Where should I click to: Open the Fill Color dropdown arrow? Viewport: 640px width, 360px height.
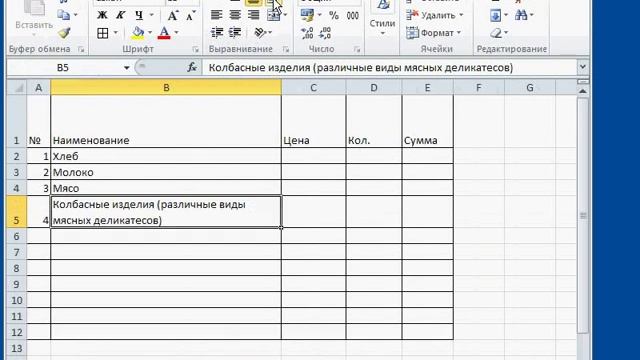pyautogui.click(x=150, y=33)
